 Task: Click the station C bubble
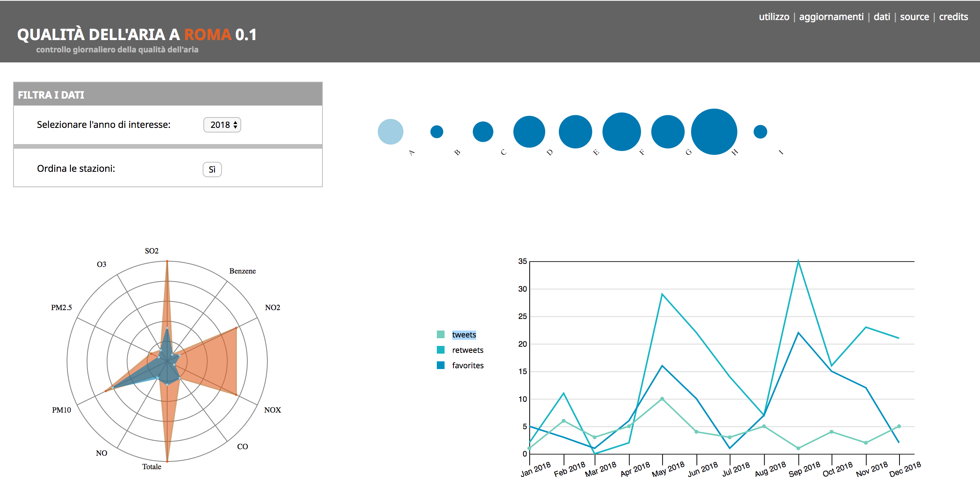tap(483, 132)
